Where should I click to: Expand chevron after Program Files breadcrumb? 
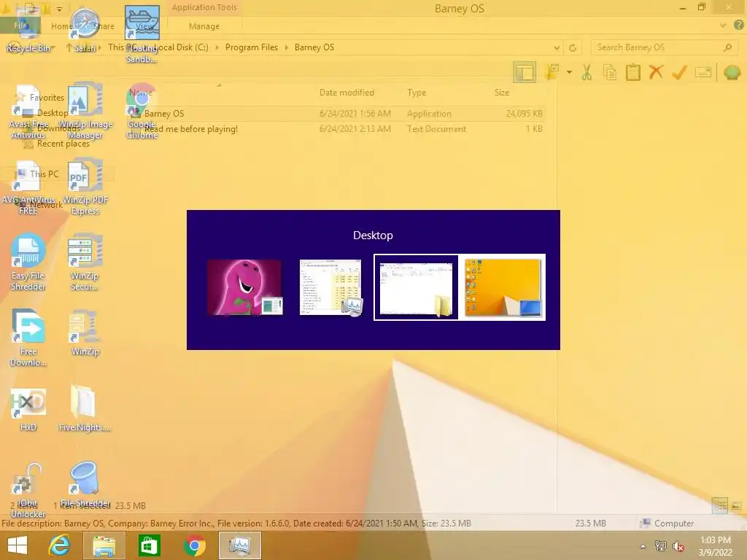coord(286,47)
